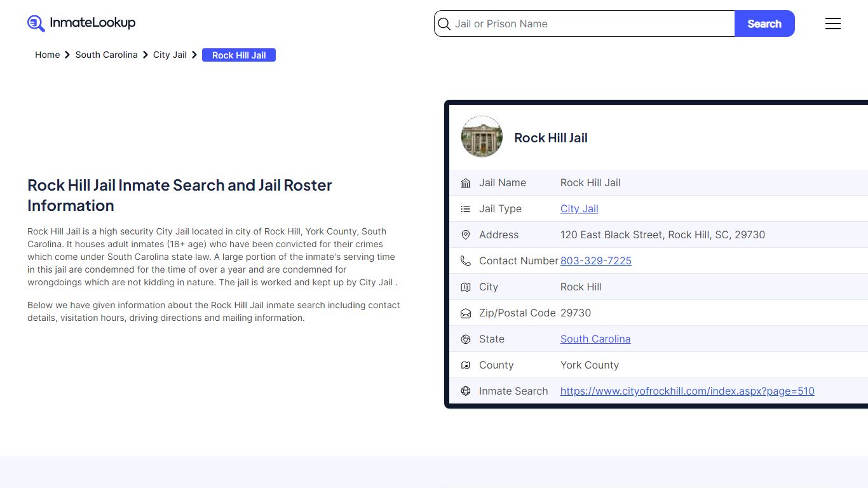Viewport: 868px width, 488px height.
Task: Click the mailbox icon beside Zip/Postal Code
Action: [465, 313]
